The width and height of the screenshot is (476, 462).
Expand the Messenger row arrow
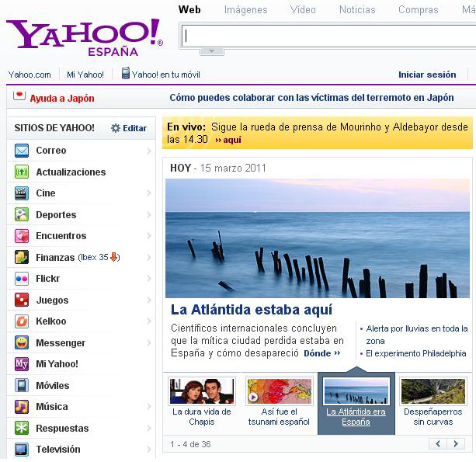point(149,342)
